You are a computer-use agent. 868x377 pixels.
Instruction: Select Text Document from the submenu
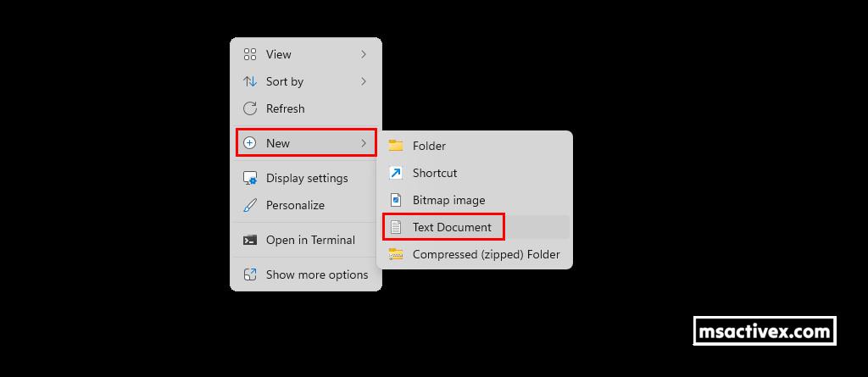pos(452,227)
